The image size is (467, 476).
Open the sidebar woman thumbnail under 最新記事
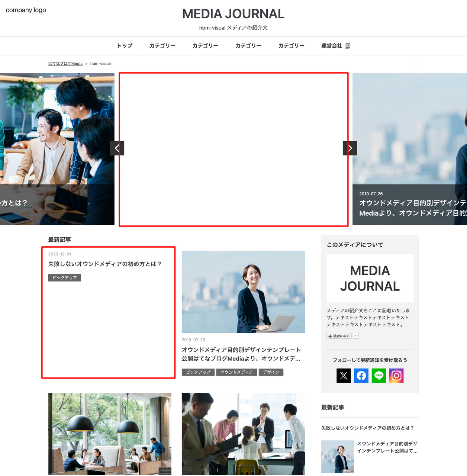coord(338,457)
